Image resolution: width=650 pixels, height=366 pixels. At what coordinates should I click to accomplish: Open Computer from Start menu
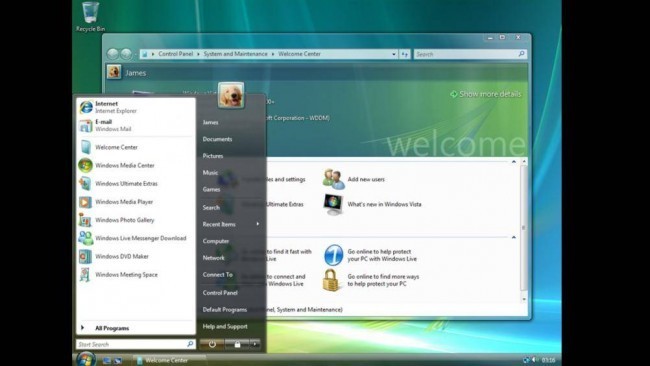click(x=216, y=241)
